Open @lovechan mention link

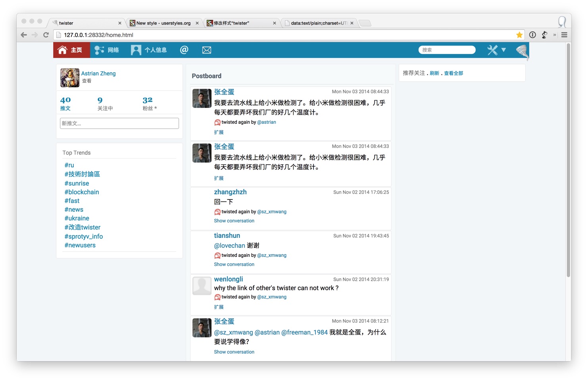(229, 245)
